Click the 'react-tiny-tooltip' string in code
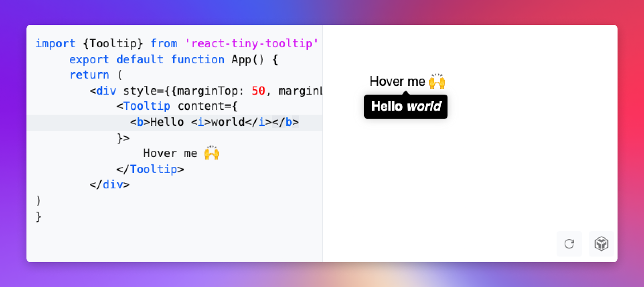This screenshot has height=287, width=644. (x=251, y=43)
